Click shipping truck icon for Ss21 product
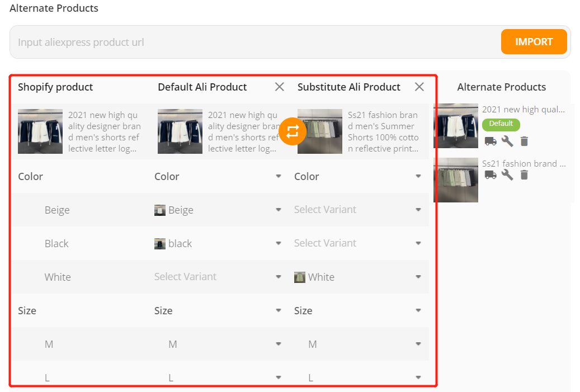The width and height of the screenshot is (580, 392). pyautogui.click(x=491, y=174)
